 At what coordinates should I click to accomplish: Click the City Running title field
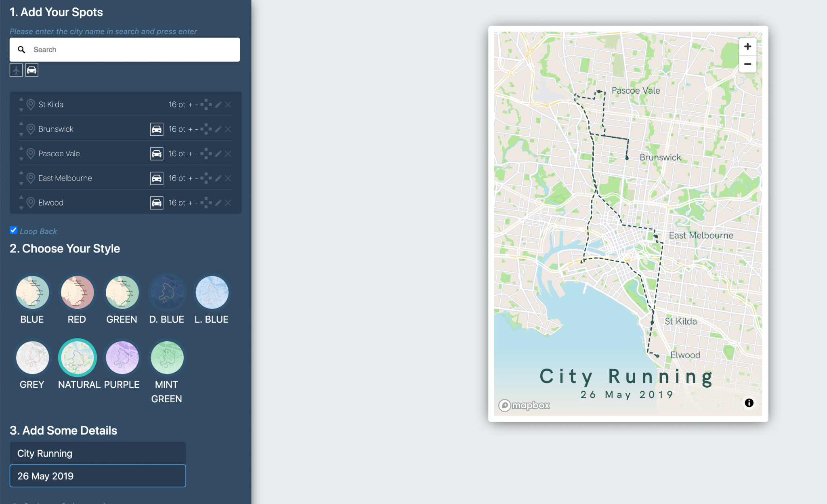pyautogui.click(x=98, y=453)
